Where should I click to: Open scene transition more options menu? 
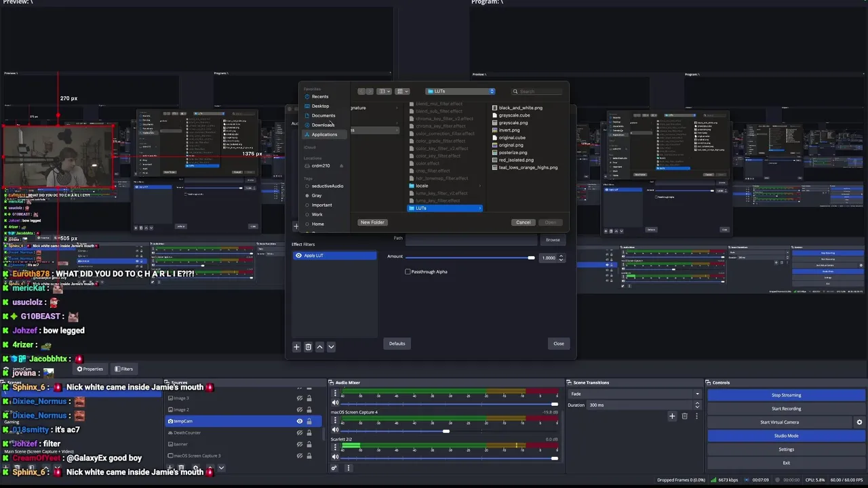[x=696, y=416]
